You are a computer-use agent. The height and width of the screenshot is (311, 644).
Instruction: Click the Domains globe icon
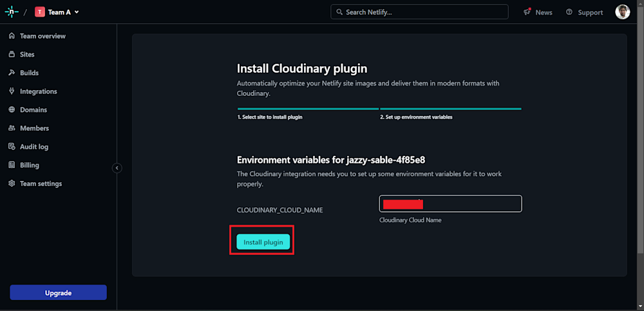(x=12, y=110)
